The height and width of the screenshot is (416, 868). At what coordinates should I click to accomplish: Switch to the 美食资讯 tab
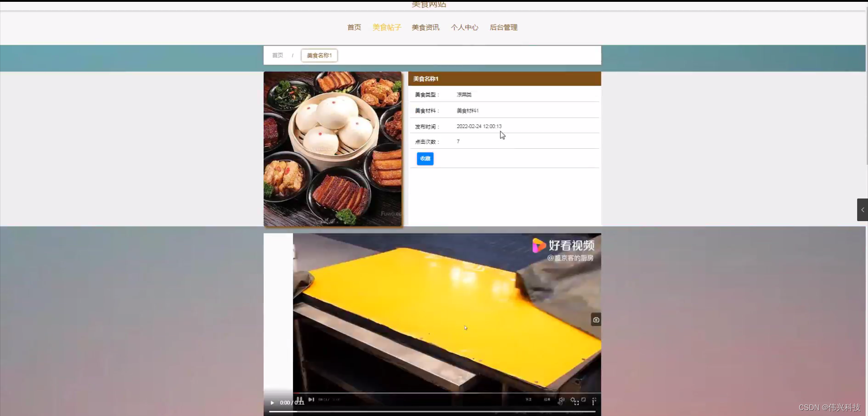point(425,27)
